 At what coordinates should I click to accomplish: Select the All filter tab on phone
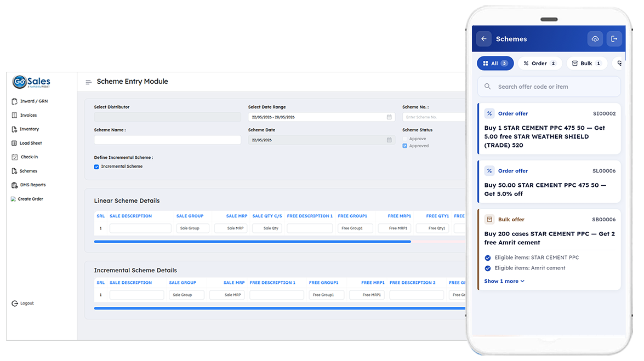[x=495, y=63]
